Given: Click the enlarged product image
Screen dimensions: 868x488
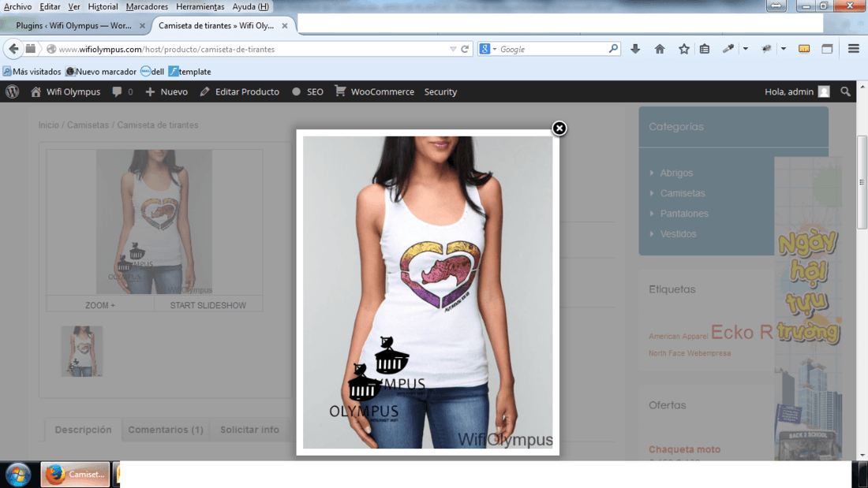Looking at the screenshot, I should pyautogui.click(x=428, y=292).
